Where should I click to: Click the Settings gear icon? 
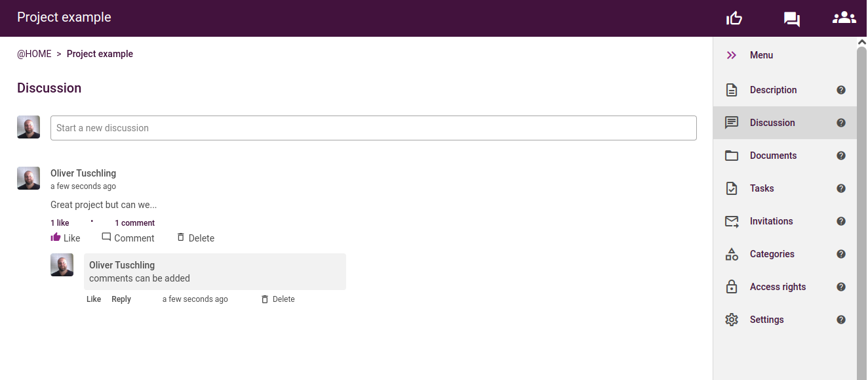[732, 320]
